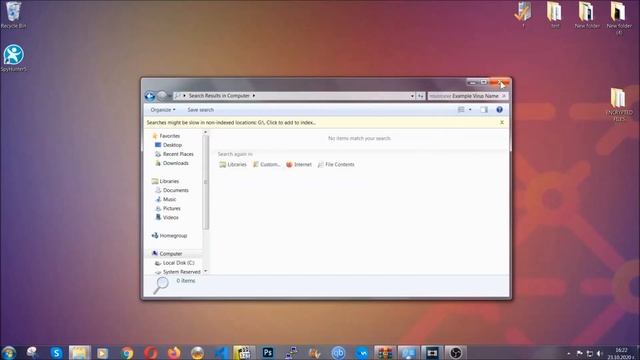Open qBittorrent from the taskbar
The image size is (640, 360).
[338, 353]
